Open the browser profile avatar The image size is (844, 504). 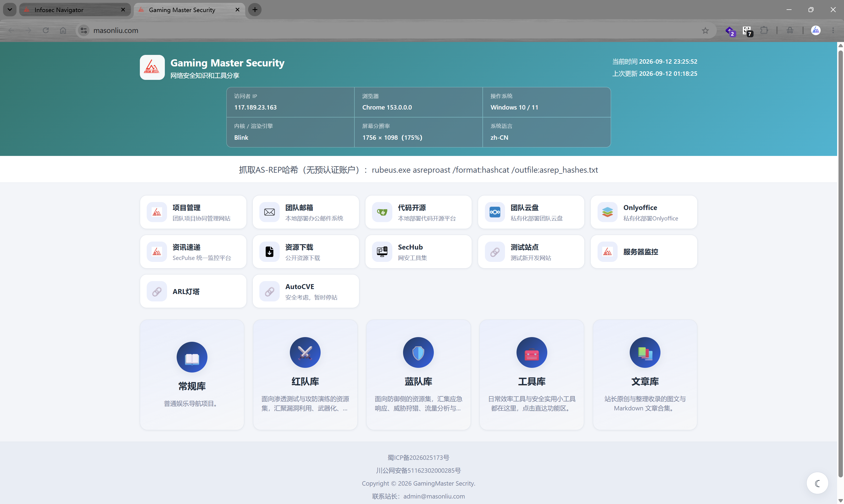click(816, 30)
